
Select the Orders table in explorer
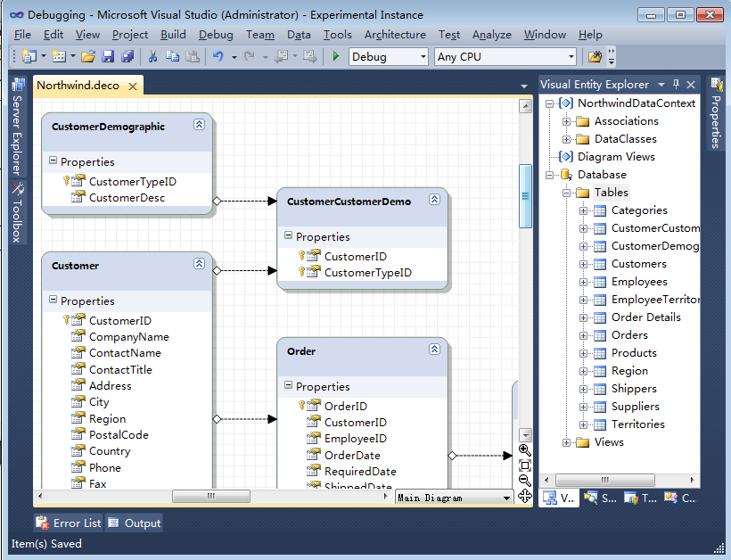coord(629,335)
